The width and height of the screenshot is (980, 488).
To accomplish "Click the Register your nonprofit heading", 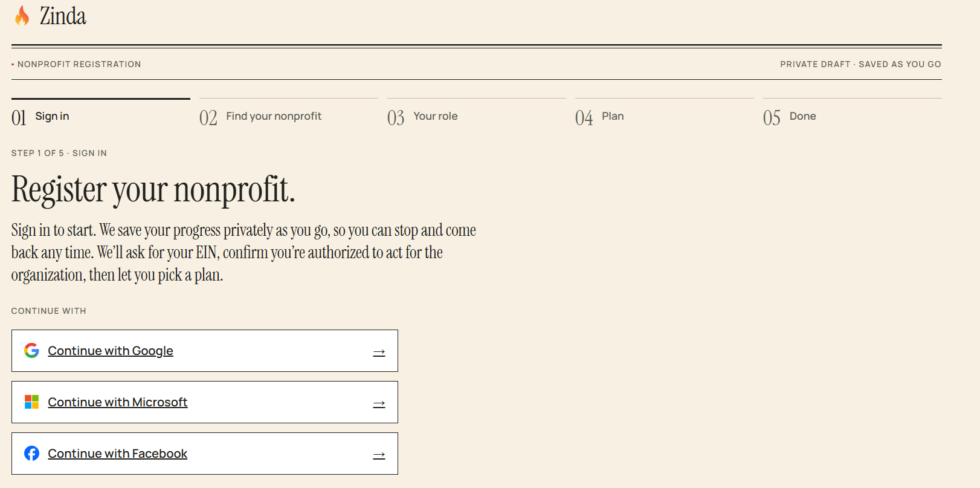I will click(x=153, y=190).
